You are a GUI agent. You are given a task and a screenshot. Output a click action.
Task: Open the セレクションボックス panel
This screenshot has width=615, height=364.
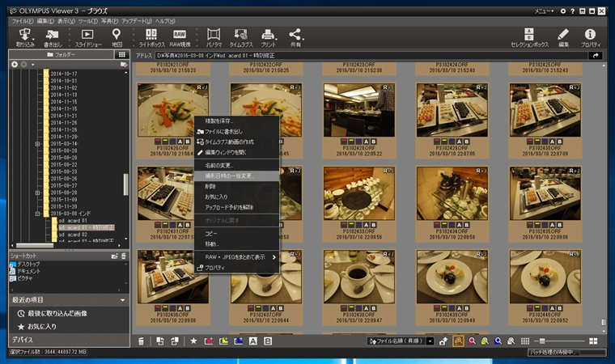pyautogui.click(x=529, y=38)
